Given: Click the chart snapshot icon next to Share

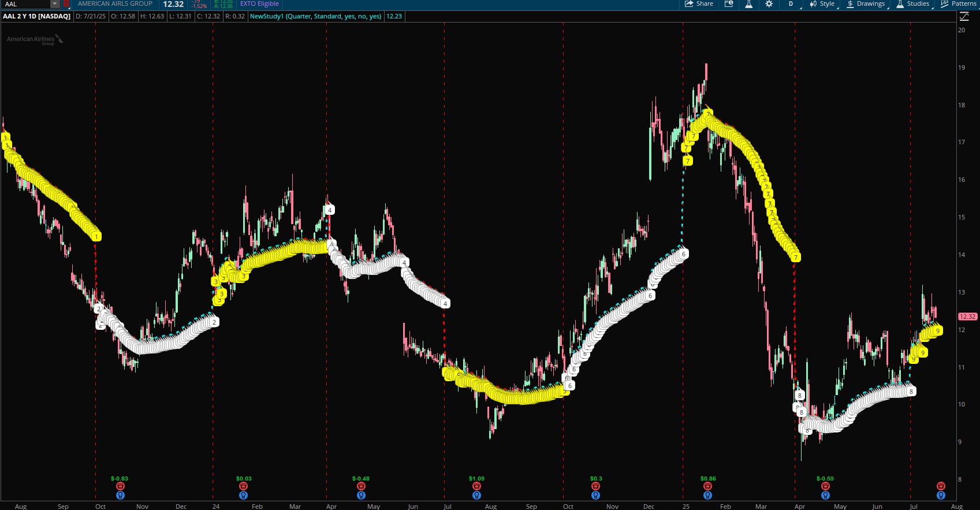Looking at the screenshot, I should click(729, 4).
